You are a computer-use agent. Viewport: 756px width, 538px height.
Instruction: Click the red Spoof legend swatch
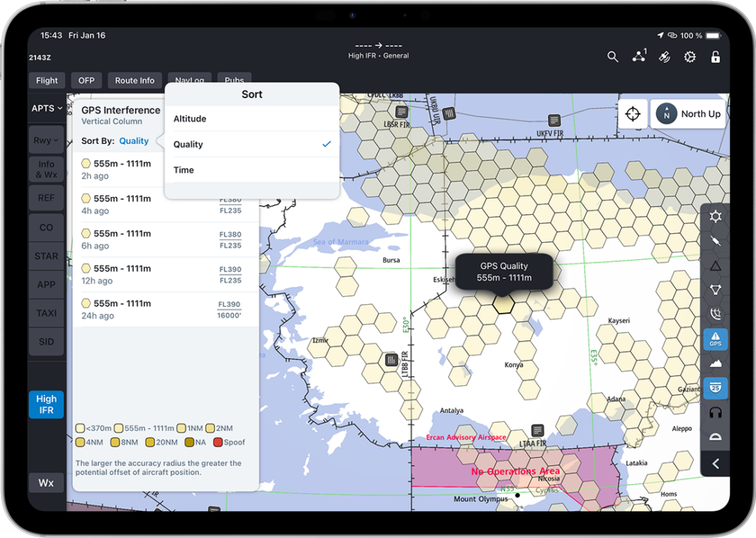(218, 442)
